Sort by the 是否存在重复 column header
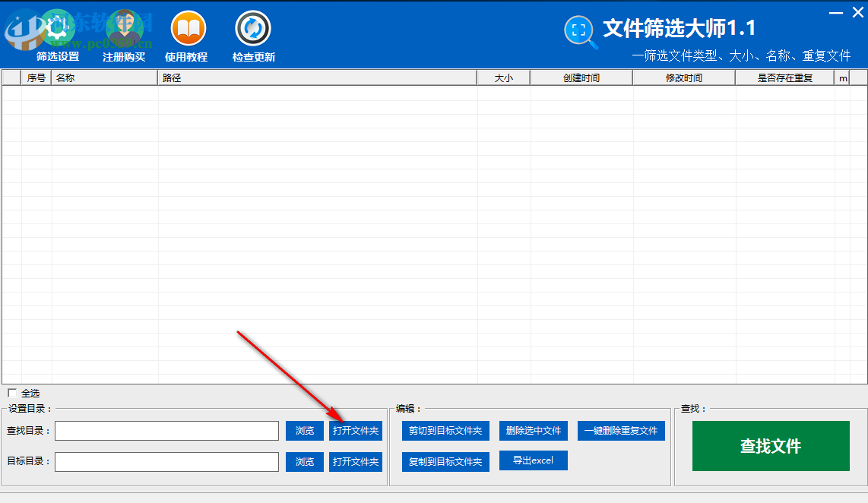This screenshot has width=868, height=503. coord(785,78)
